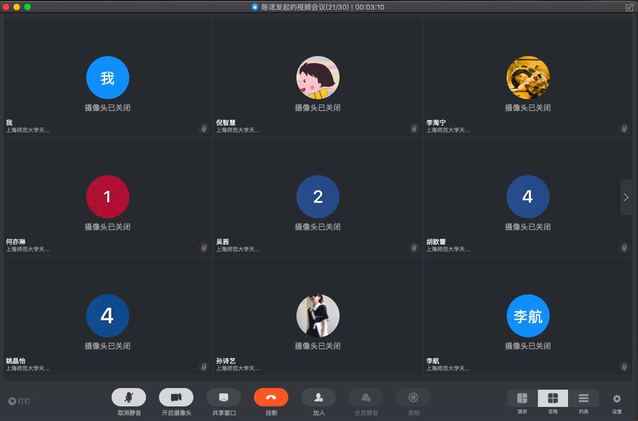
Task: Unmute microphone with 取消静音 button
Action: point(128,398)
